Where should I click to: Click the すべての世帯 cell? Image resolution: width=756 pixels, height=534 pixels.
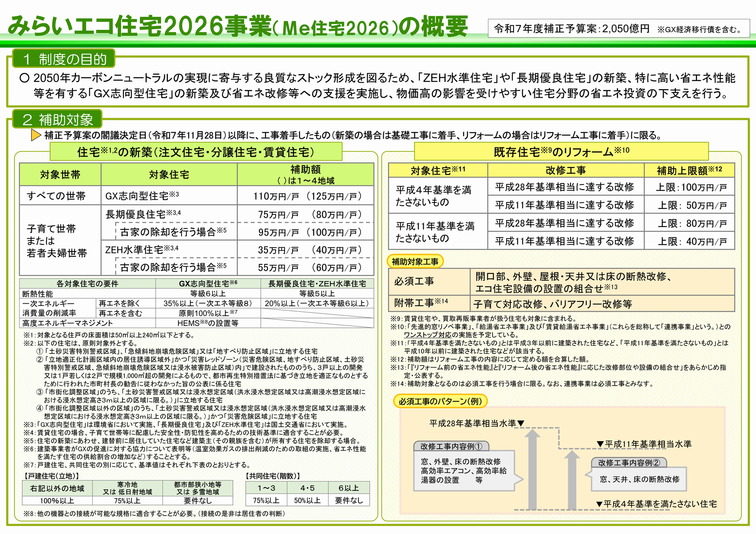click(60, 196)
